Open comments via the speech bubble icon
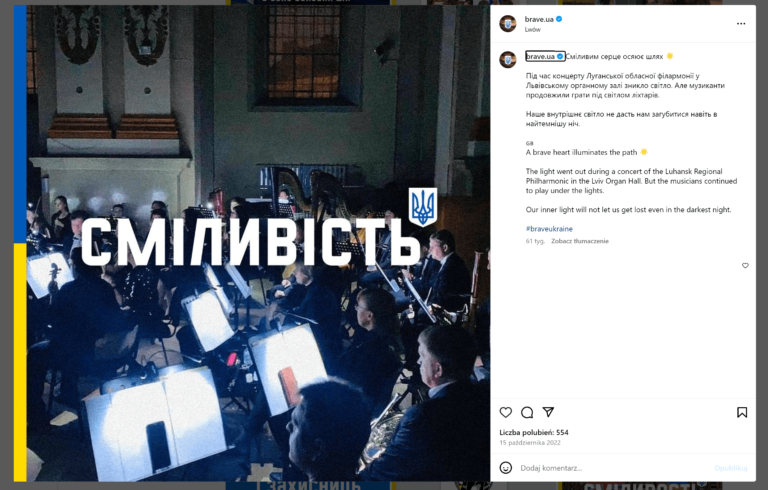The width and height of the screenshot is (768, 490). point(527,413)
